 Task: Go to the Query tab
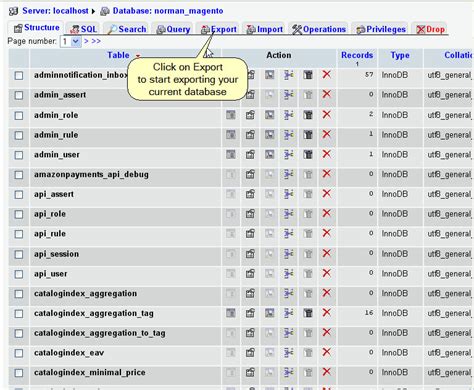(x=173, y=29)
